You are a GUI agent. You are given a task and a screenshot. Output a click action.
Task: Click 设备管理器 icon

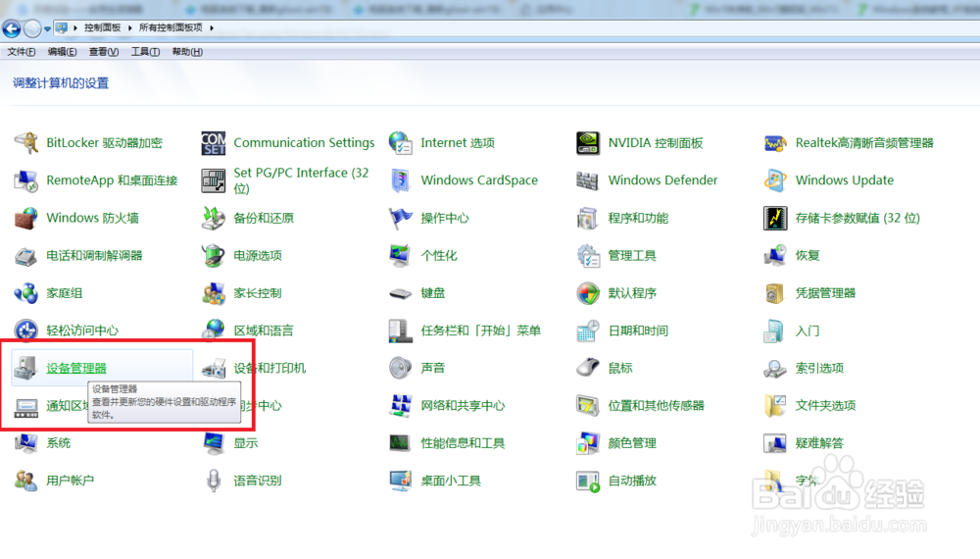(26, 369)
